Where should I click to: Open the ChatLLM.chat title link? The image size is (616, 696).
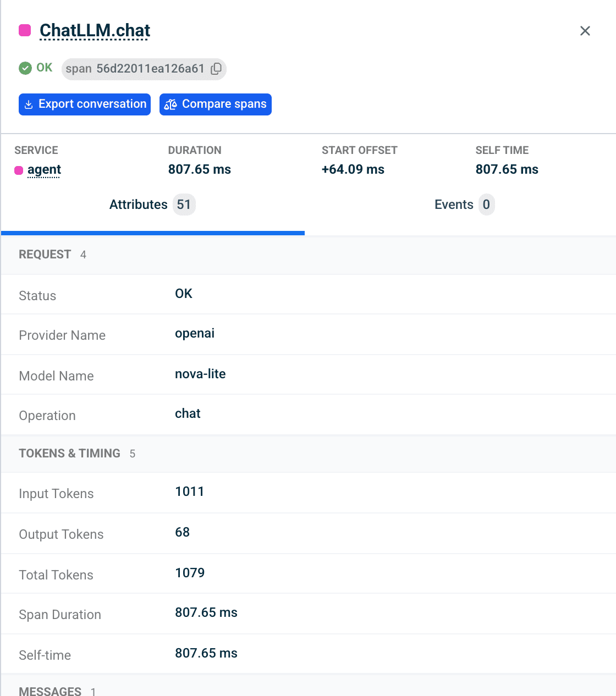click(95, 31)
